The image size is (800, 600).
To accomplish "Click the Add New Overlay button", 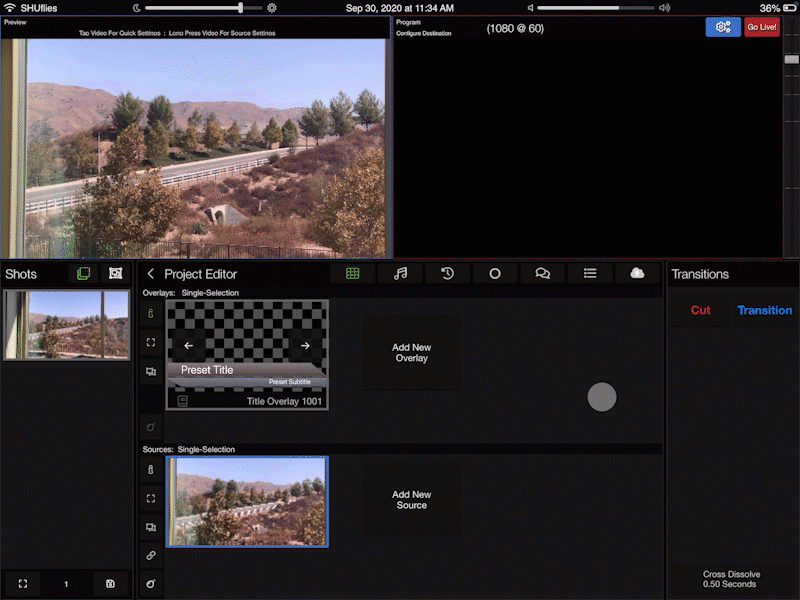I will point(411,353).
